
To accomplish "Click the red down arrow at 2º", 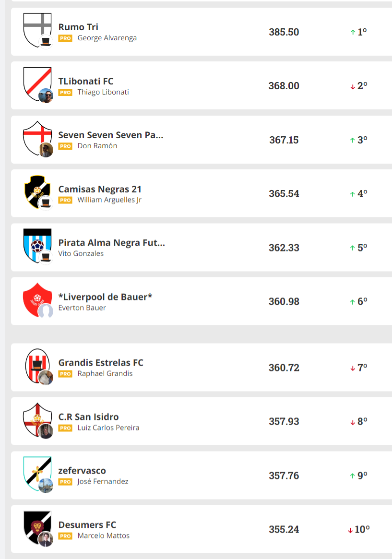I will point(353,87).
